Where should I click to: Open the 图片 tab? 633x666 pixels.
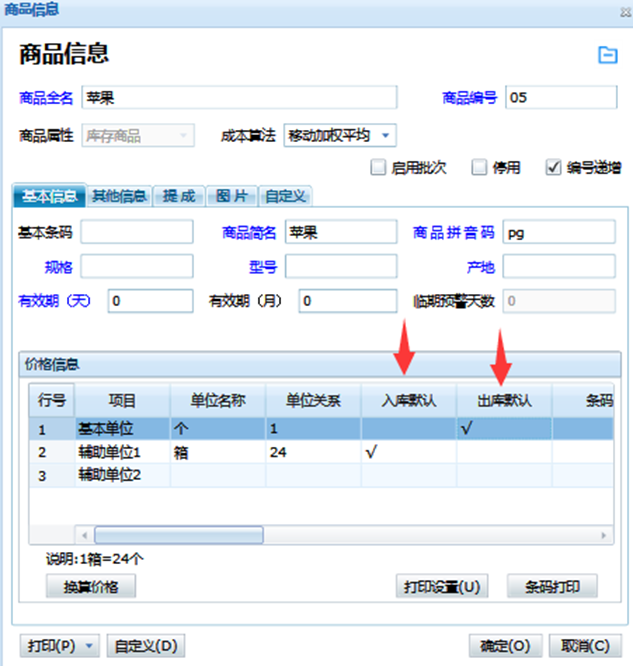point(232,196)
